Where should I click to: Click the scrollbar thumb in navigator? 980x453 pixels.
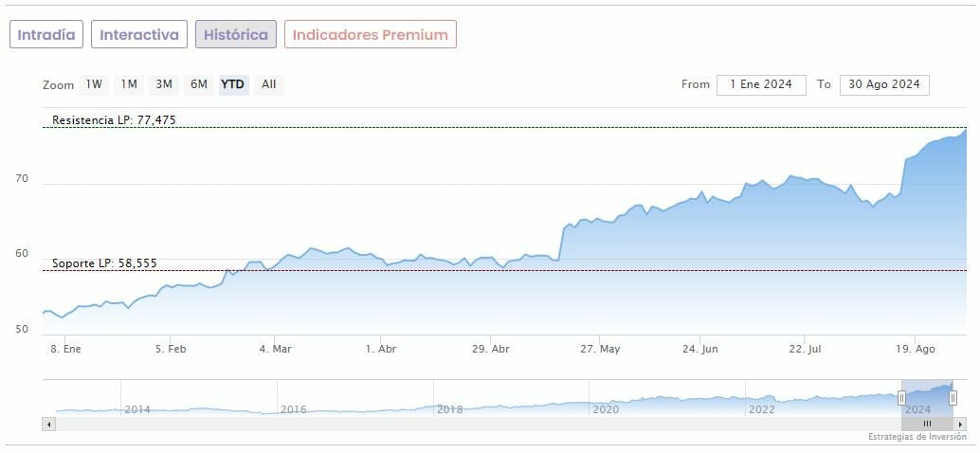pyautogui.click(x=928, y=424)
